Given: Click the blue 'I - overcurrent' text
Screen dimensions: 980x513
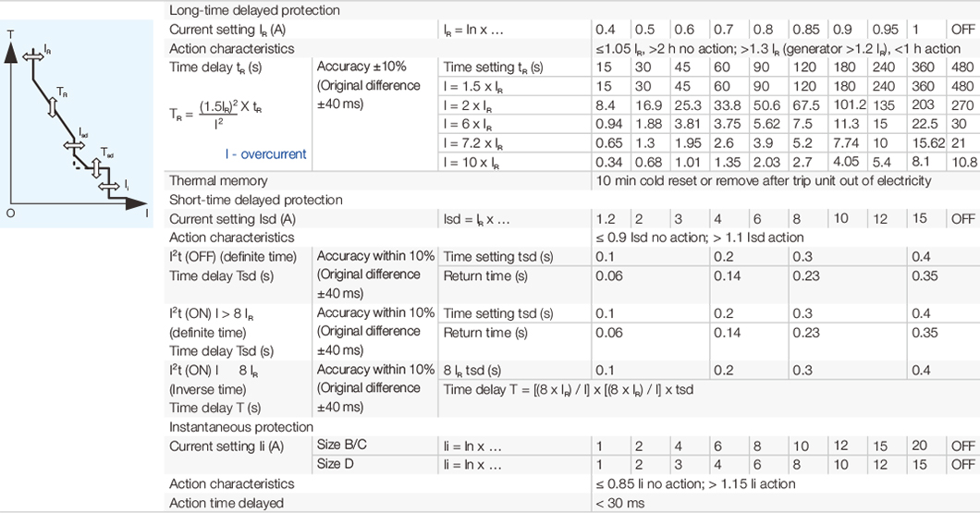Looking at the screenshot, I should coord(264,153).
